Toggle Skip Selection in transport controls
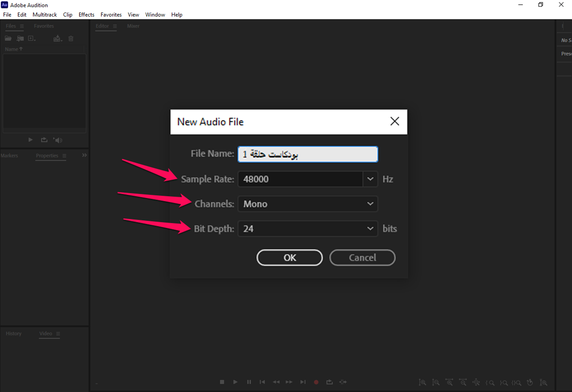Screen dimensions: 572x392 (343, 382)
